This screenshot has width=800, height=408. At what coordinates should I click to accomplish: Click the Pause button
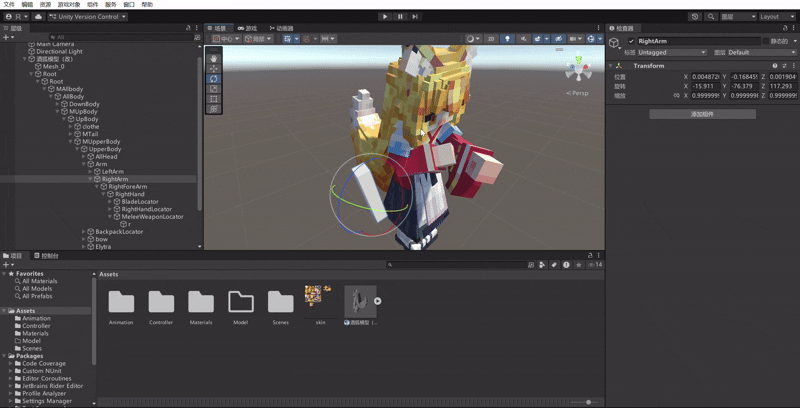[x=400, y=16]
